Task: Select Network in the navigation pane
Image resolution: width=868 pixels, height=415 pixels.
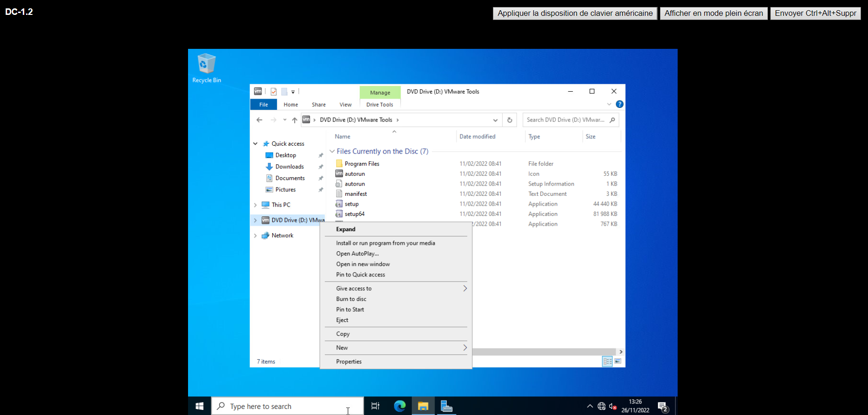Action: coord(282,235)
